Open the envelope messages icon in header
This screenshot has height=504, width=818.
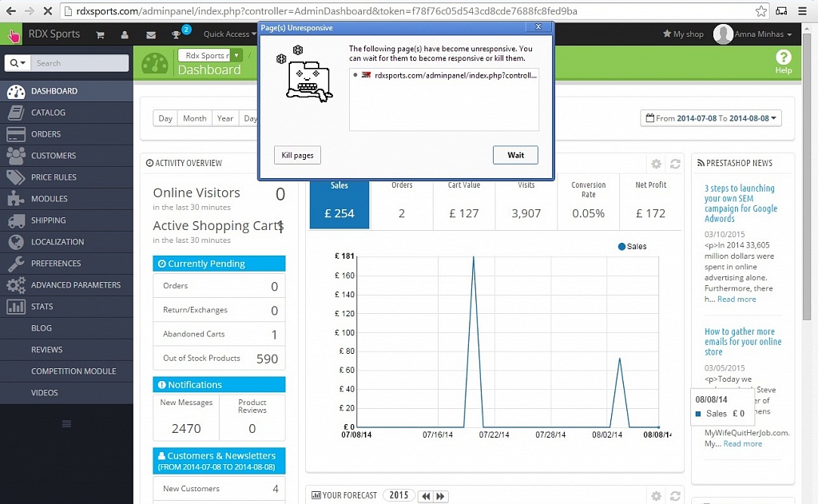tap(151, 35)
